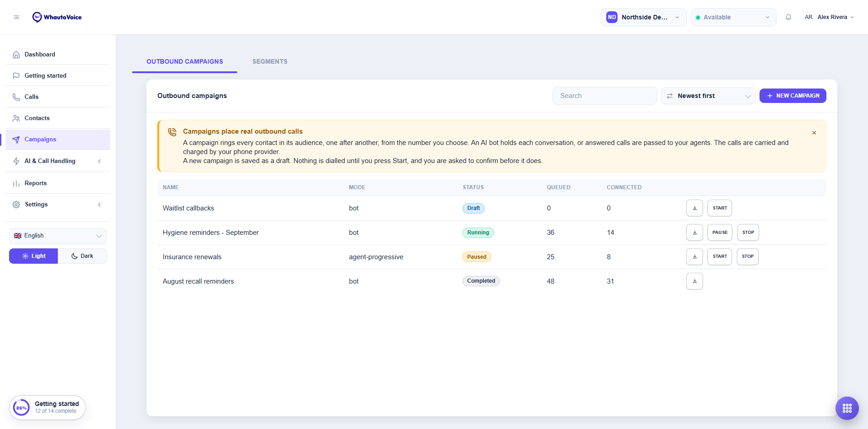Download the Insurance renewals report
868x429 pixels.
click(694, 256)
